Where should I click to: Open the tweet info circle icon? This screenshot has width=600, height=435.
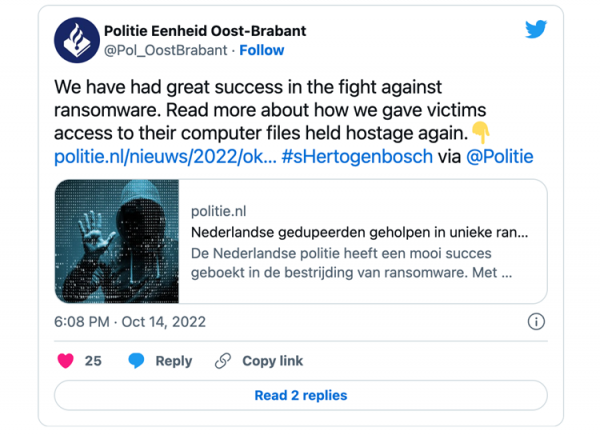pos(536,322)
